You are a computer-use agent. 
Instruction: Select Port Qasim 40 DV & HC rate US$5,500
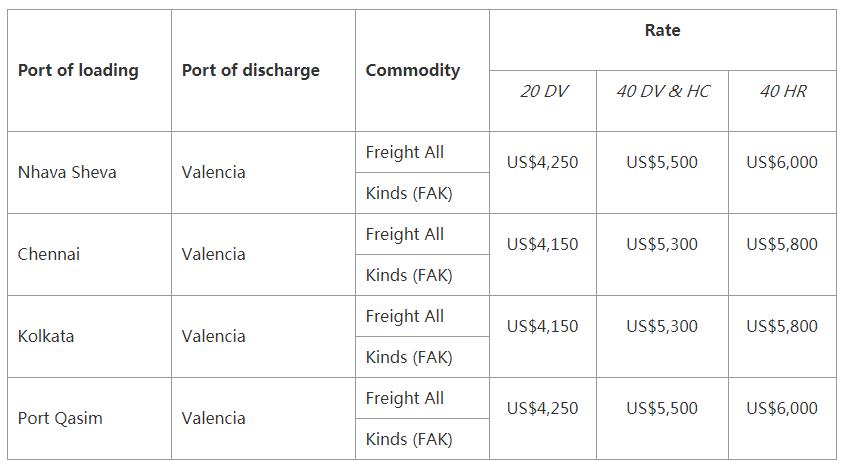(x=661, y=408)
